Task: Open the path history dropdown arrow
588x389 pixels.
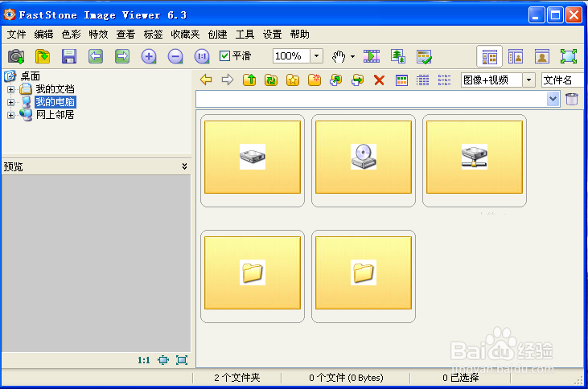Action: [553, 100]
